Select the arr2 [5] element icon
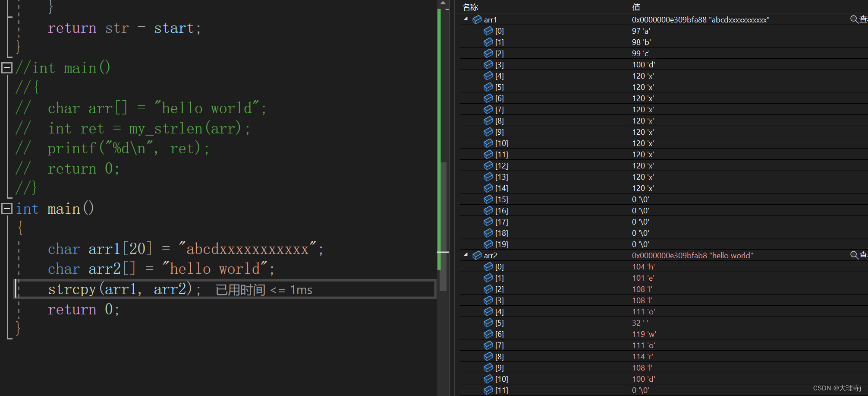The image size is (868, 396). (x=488, y=323)
